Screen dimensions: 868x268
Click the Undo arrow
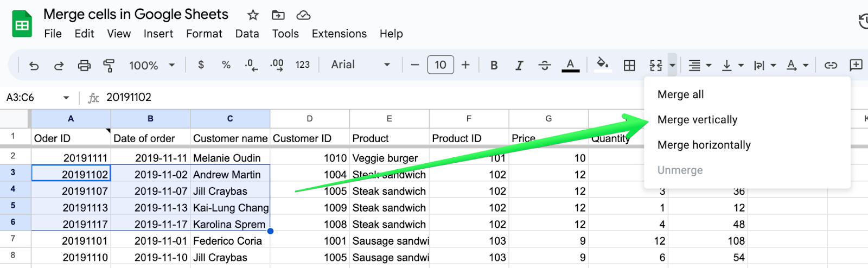(34, 66)
